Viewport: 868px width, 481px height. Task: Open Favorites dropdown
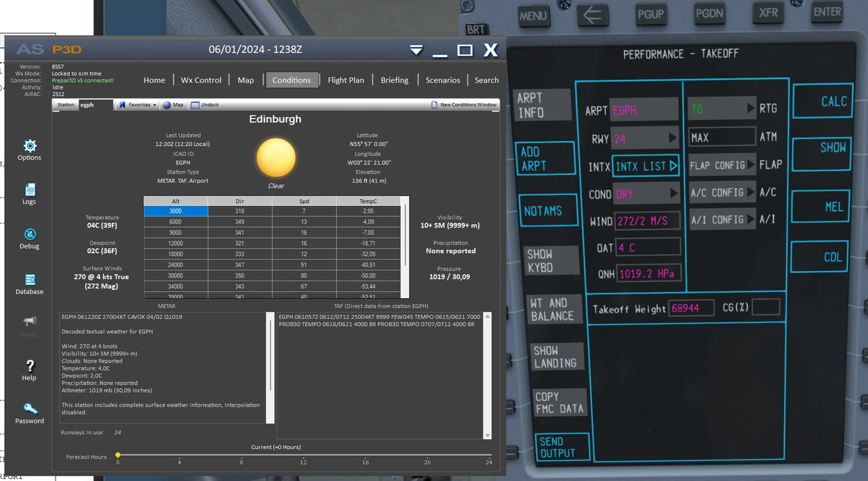[138, 105]
